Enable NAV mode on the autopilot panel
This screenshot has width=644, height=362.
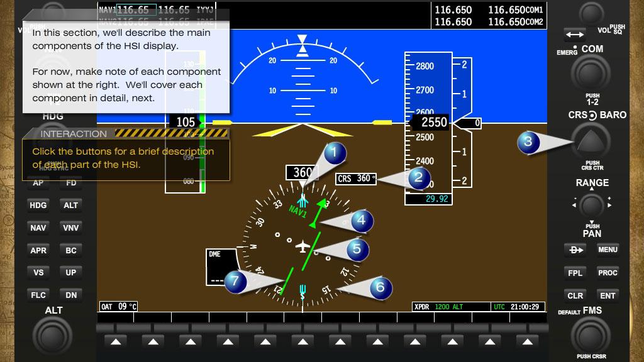(x=38, y=228)
